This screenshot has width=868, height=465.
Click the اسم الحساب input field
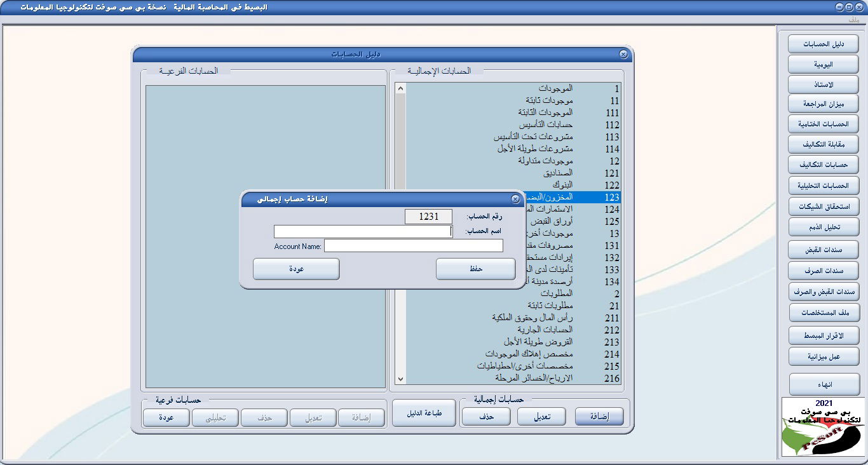363,232
